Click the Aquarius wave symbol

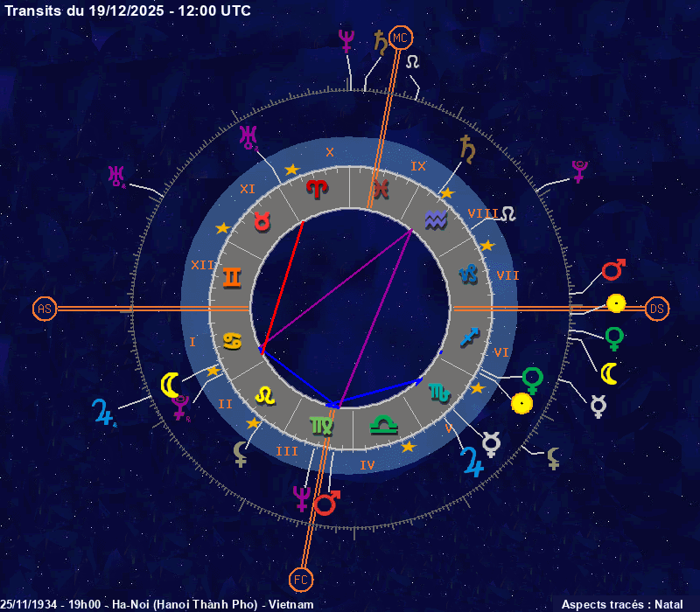click(x=435, y=219)
